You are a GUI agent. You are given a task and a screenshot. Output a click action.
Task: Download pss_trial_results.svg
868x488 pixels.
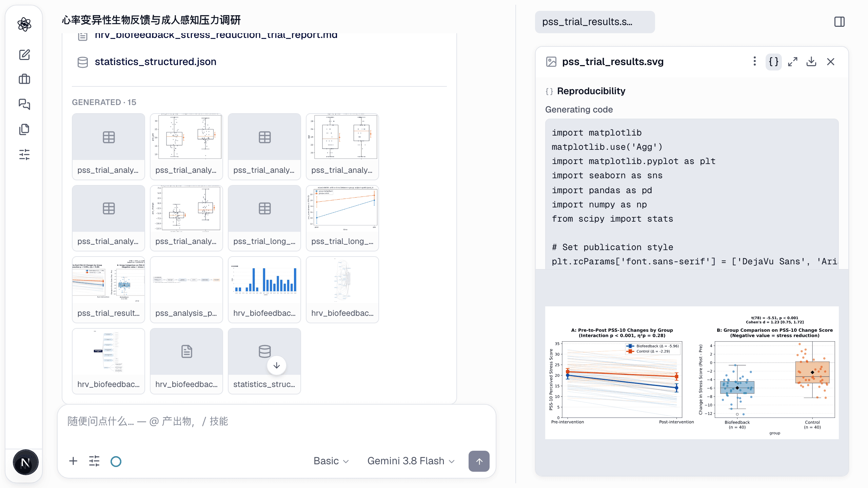click(x=811, y=62)
